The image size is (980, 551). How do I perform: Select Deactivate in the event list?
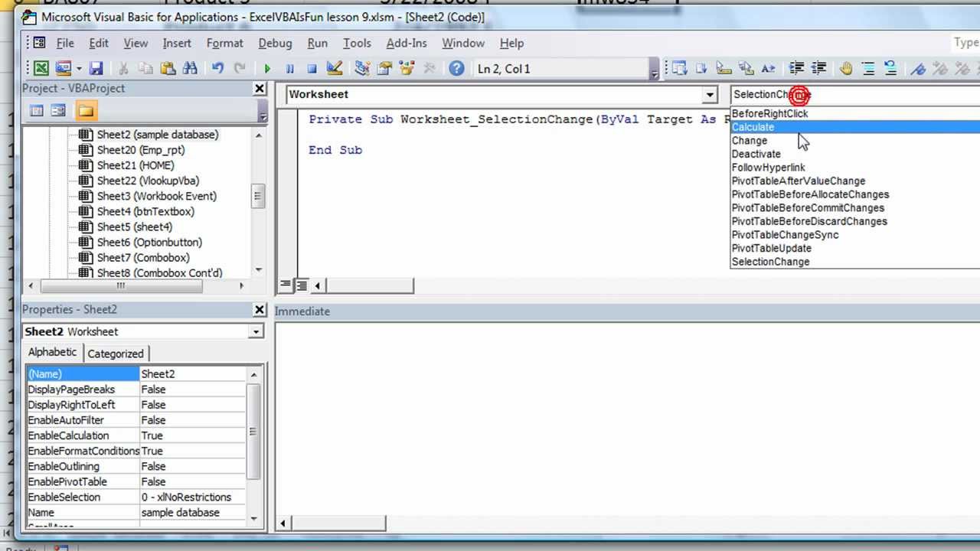(855, 154)
